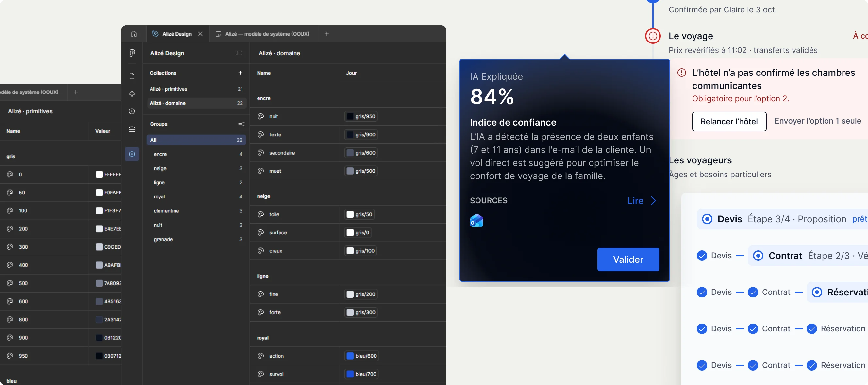Click the FFFFFF swatch of gris 0
Viewport: 868px width, 385px height.
point(99,174)
